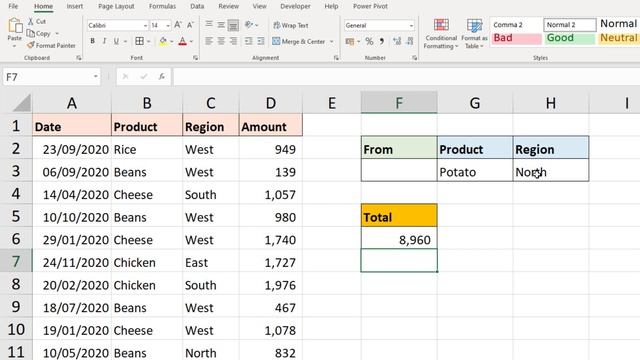640x360 pixels.
Task: Switch to the Page Layout tab
Action: click(116, 6)
